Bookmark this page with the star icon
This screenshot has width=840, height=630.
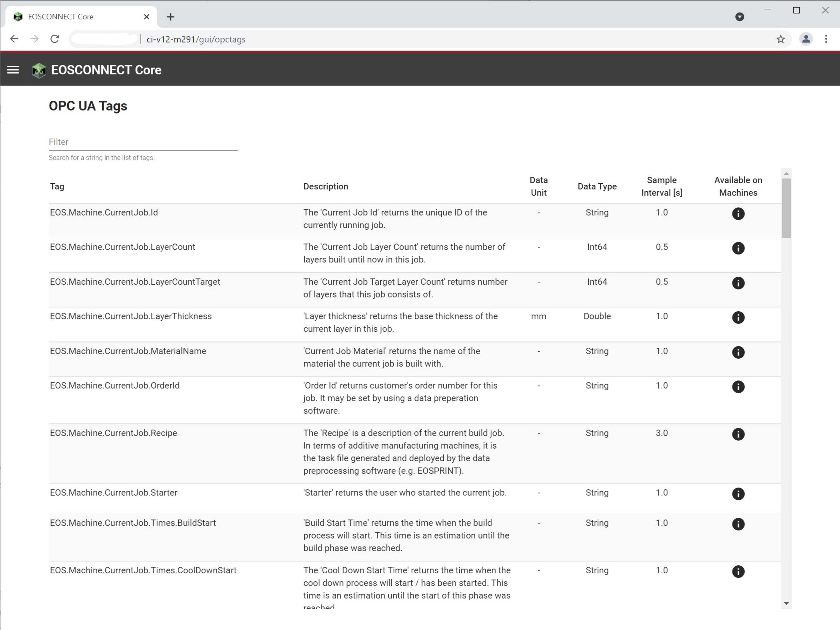(781, 39)
